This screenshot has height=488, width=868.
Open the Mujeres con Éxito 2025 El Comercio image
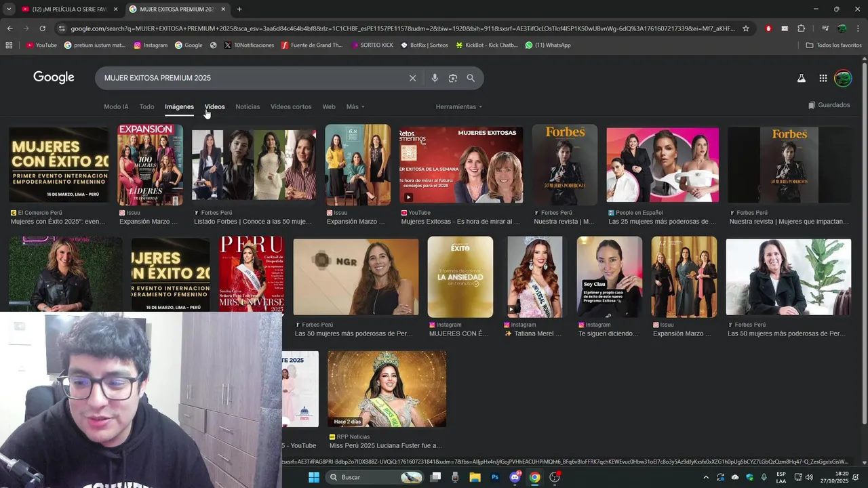pyautogui.click(x=59, y=165)
